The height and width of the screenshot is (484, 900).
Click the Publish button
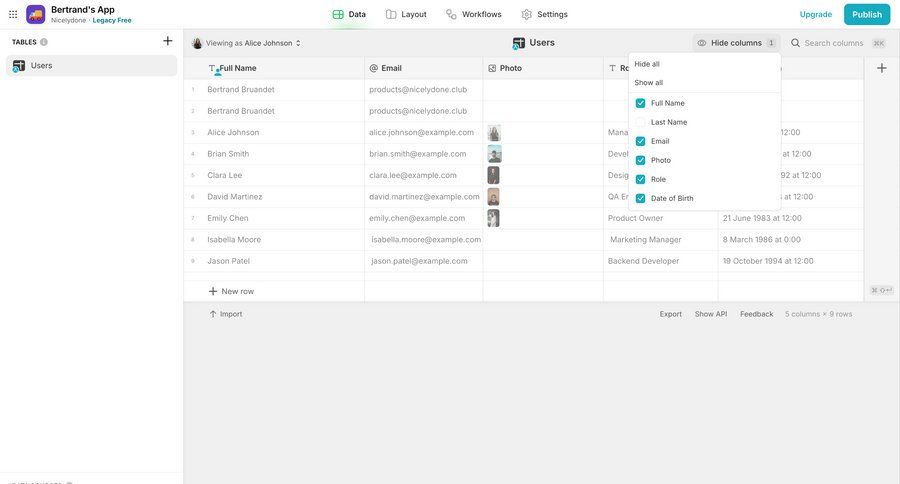pyautogui.click(x=867, y=14)
